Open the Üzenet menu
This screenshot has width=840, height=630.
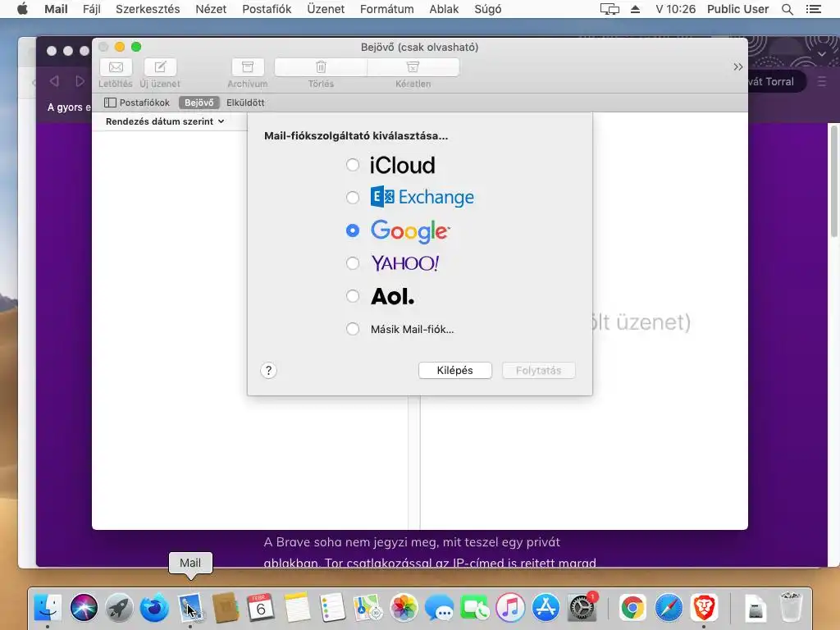(326, 9)
